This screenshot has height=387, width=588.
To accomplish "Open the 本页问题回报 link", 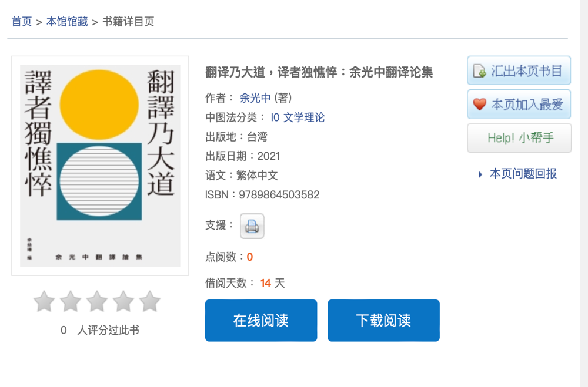I will pos(523,174).
